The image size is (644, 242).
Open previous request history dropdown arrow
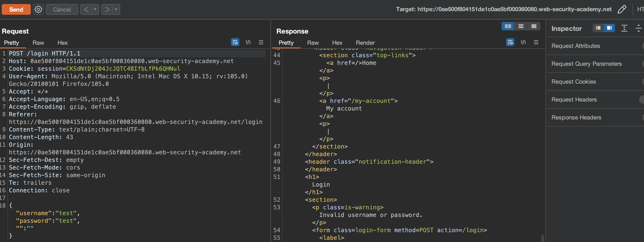[95, 10]
